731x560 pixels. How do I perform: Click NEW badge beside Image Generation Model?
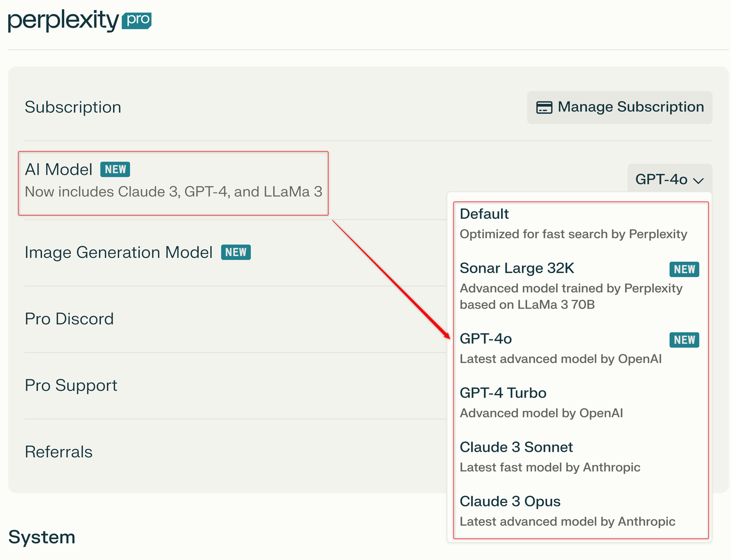coord(236,252)
